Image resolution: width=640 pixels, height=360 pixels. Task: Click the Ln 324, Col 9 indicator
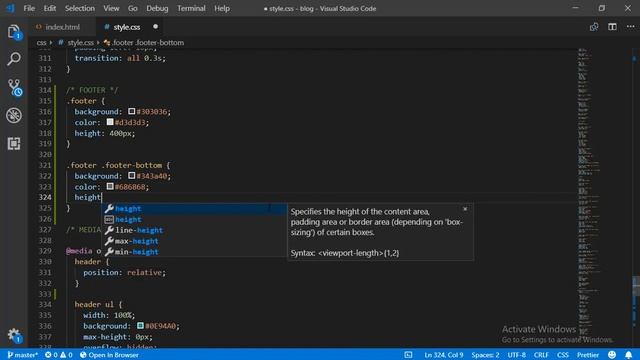[x=444, y=355]
